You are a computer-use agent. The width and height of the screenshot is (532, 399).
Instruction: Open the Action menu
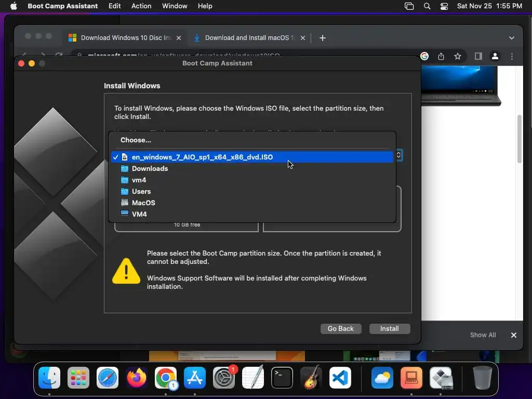(x=141, y=6)
